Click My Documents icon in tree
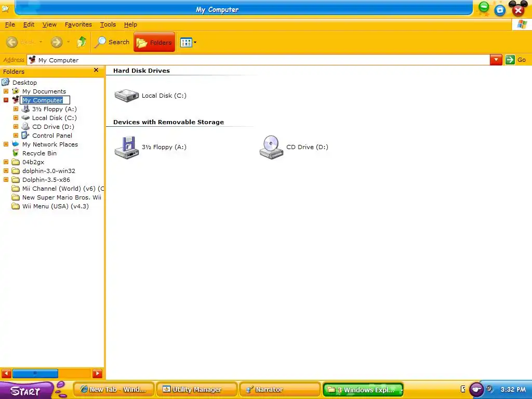 tap(16, 91)
